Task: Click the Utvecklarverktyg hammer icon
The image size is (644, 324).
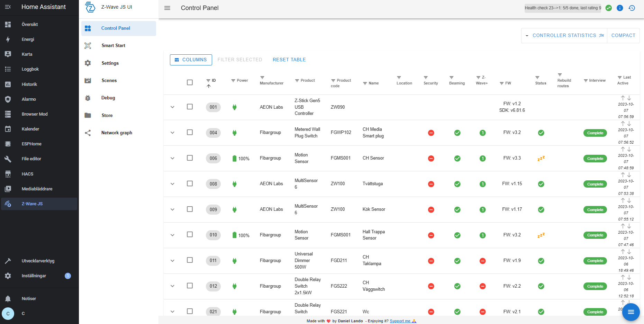Action: point(8,261)
